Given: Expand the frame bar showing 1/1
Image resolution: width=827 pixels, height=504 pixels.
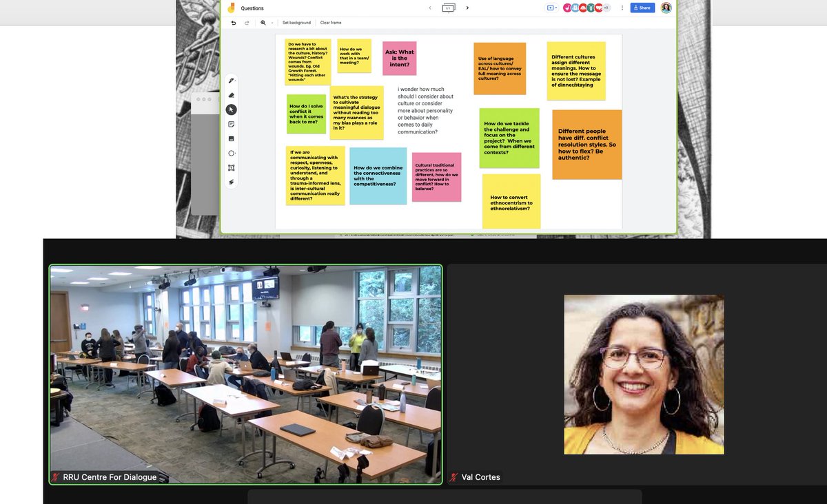Looking at the screenshot, I should tap(448, 8).
